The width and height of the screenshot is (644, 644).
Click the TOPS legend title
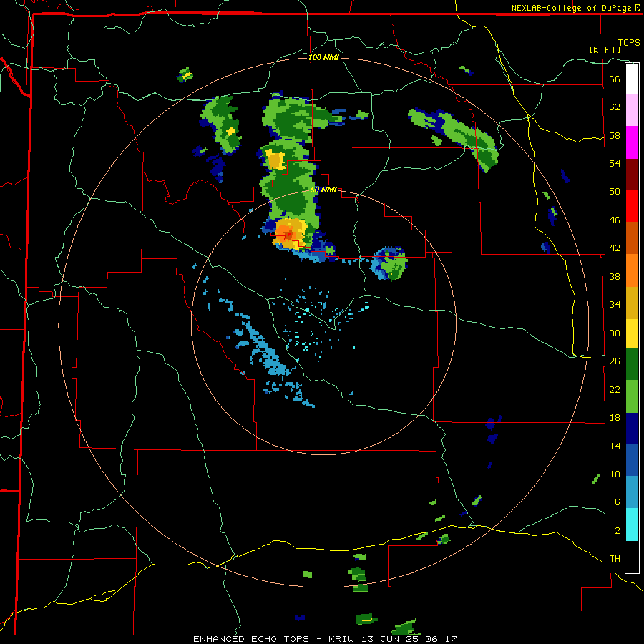(x=629, y=42)
